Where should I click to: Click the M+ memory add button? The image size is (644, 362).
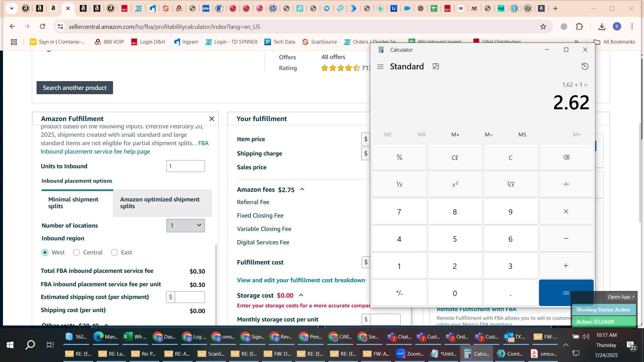coord(455,134)
